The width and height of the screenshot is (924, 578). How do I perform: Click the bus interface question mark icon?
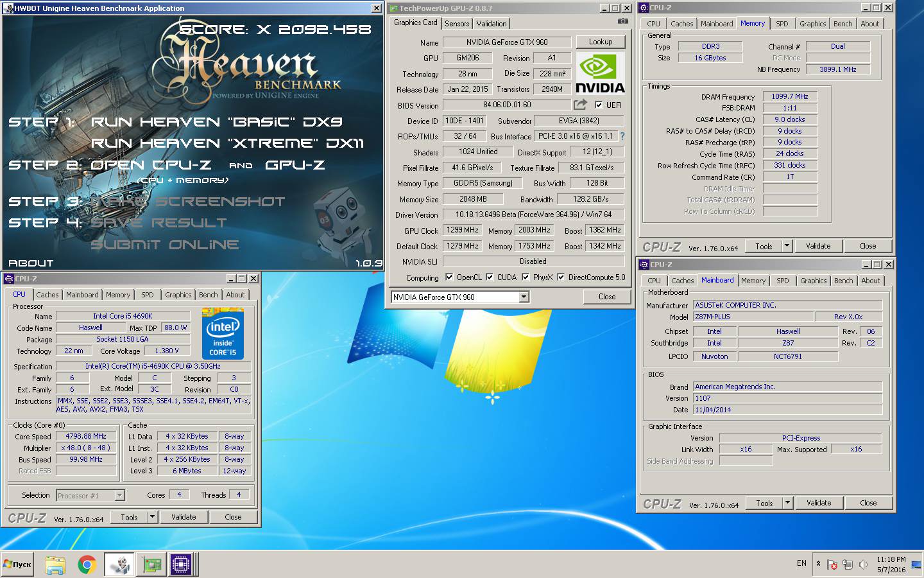click(622, 136)
